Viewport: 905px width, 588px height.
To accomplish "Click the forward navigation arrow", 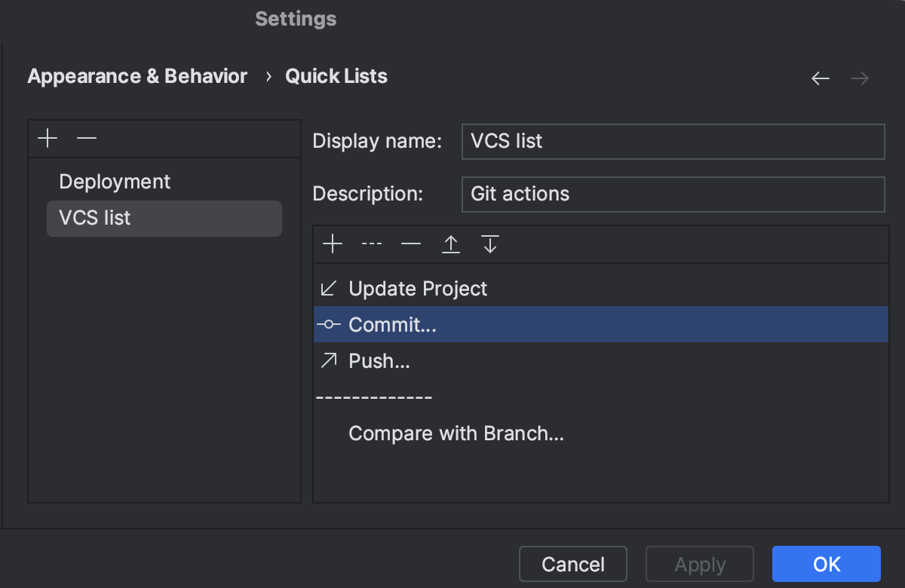I will [x=859, y=78].
